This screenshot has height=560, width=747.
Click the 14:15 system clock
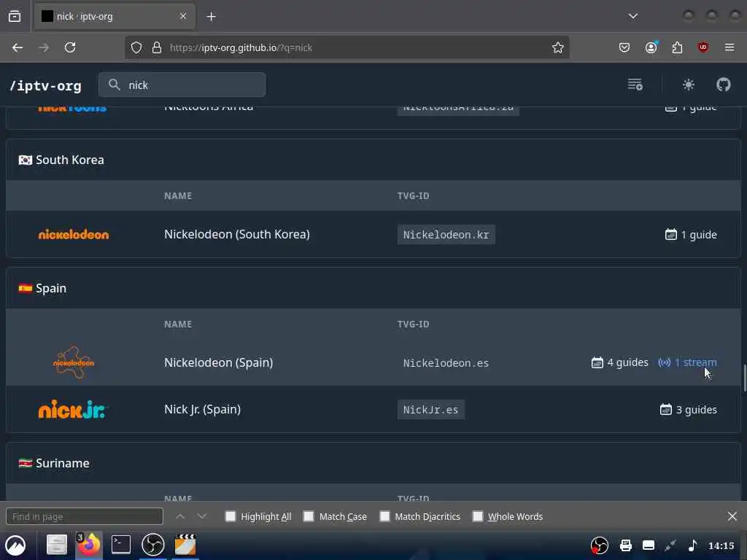tap(721, 545)
